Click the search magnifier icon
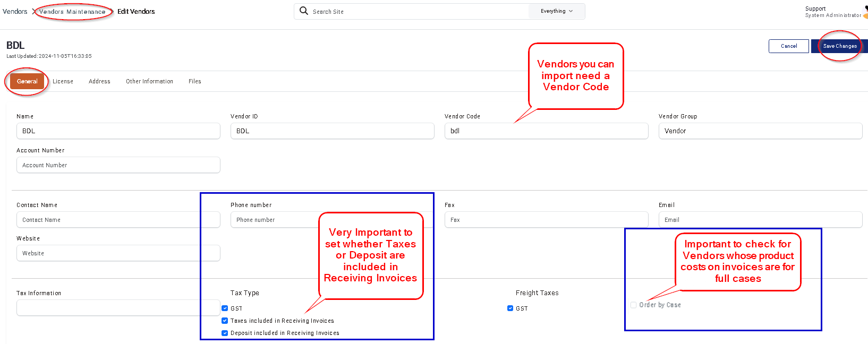 tap(304, 11)
